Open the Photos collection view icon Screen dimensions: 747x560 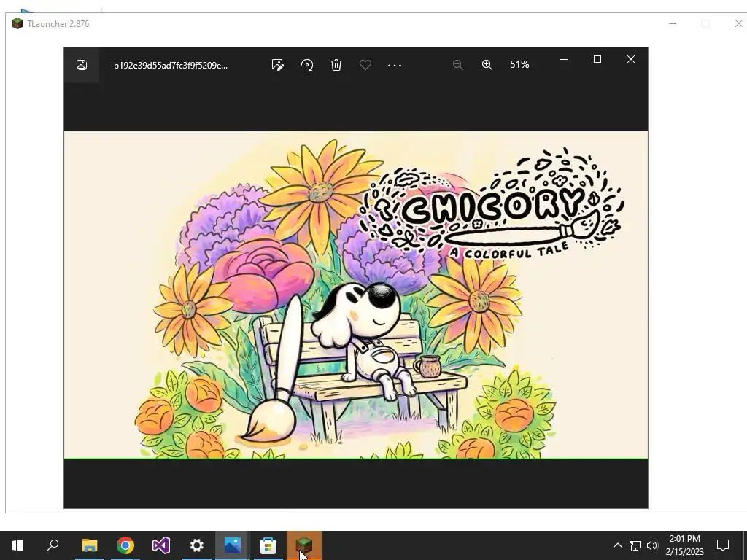82,65
